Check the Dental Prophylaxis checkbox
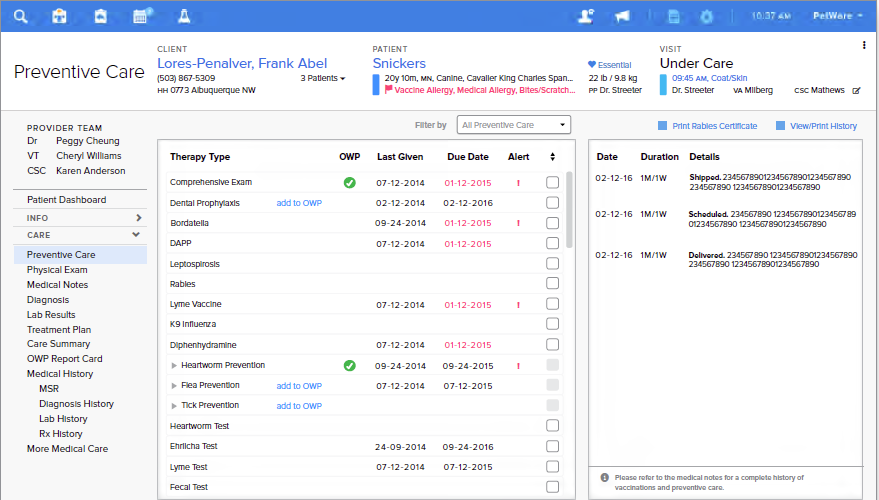 coord(553,202)
